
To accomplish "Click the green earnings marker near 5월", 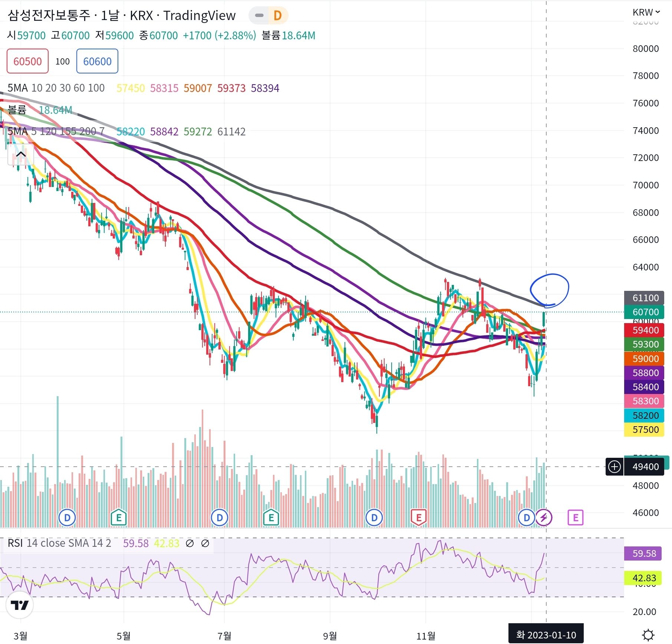I will [119, 517].
